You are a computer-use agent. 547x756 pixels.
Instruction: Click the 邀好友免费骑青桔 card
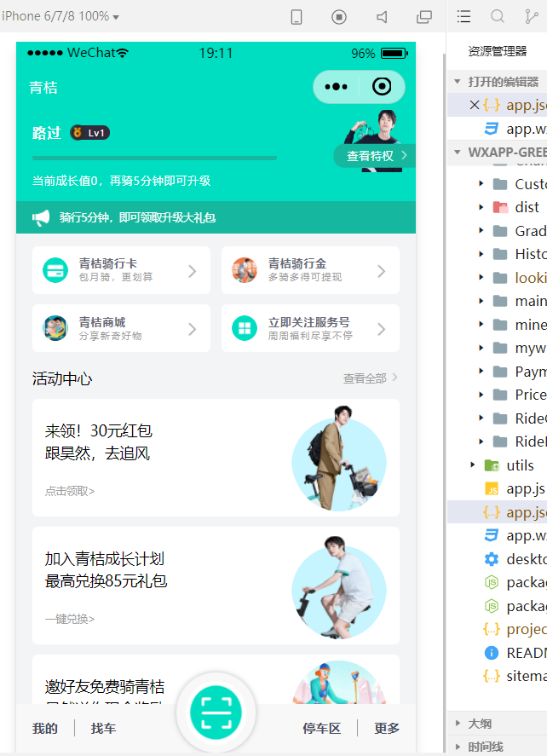pyautogui.click(x=216, y=678)
